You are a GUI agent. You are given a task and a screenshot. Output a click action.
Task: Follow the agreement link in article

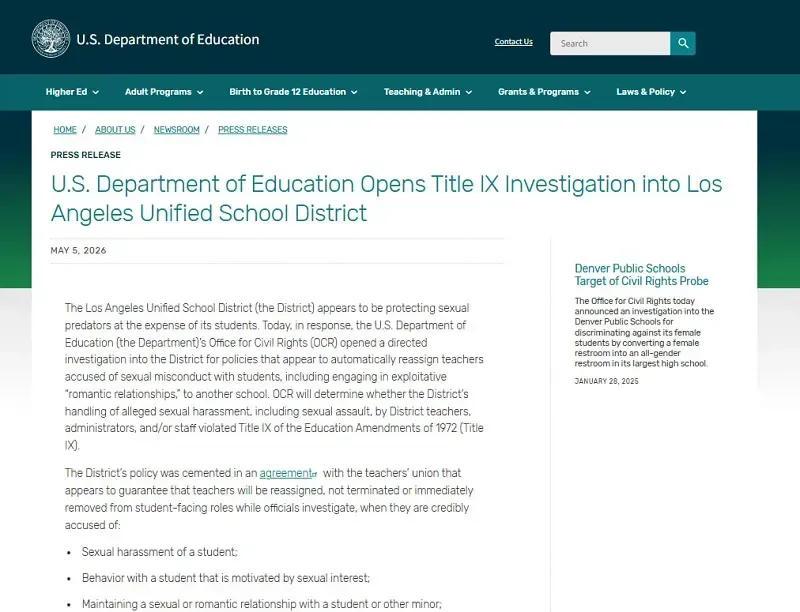point(286,473)
